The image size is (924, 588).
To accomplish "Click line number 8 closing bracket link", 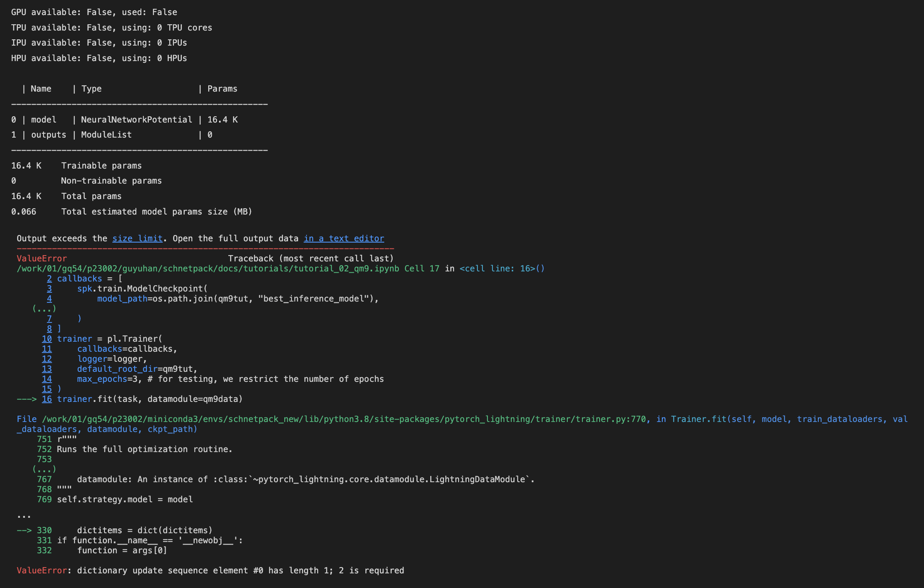I will tap(49, 329).
